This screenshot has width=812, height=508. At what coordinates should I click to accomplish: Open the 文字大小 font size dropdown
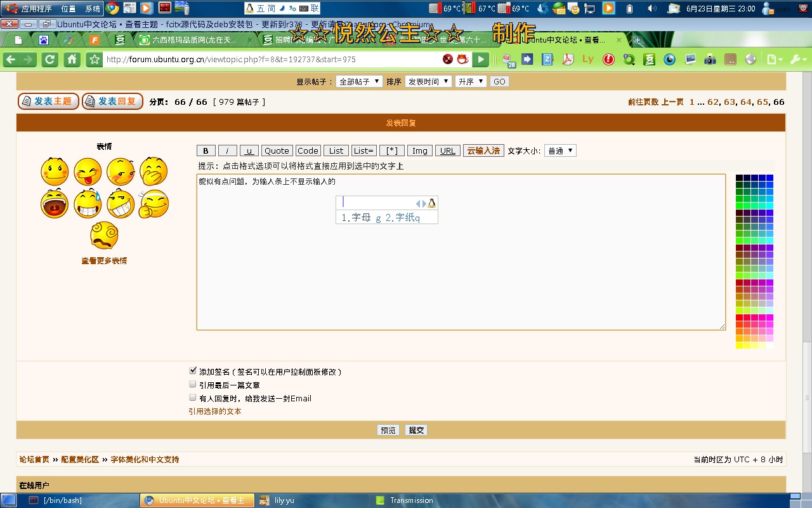pos(560,150)
